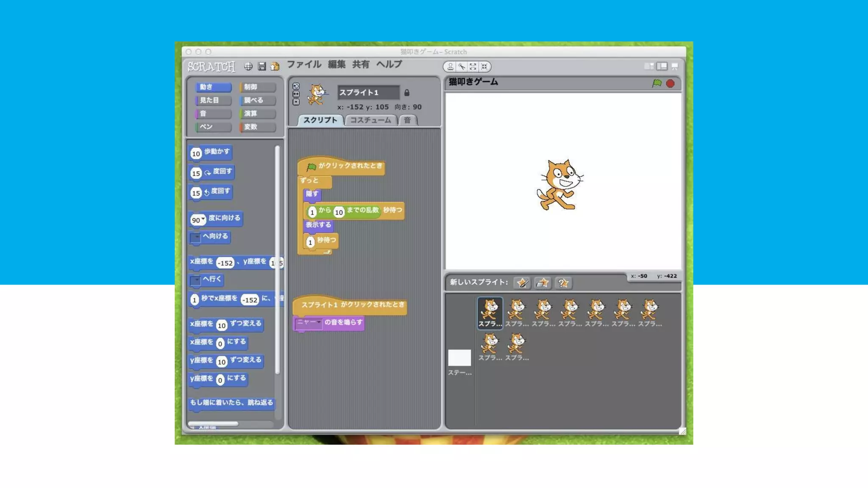868x488 pixels.
Task: Switch to small stage view mode
Action: click(x=649, y=67)
